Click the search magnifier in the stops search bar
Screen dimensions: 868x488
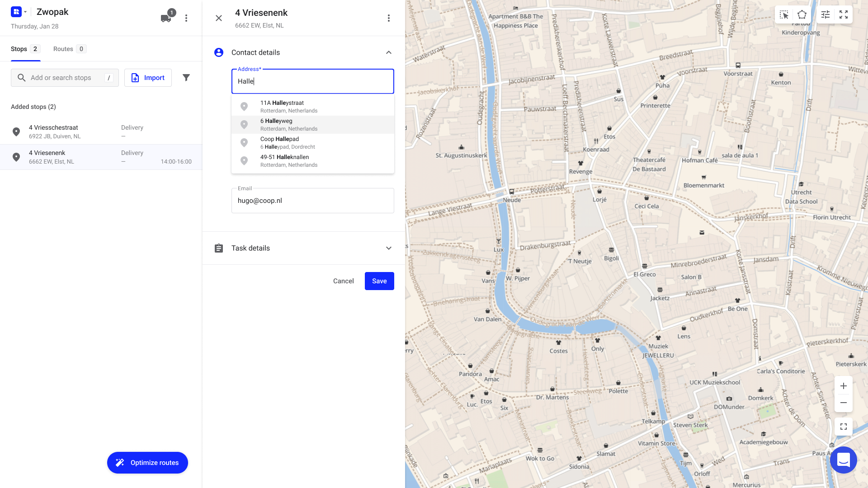pyautogui.click(x=21, y=77)
